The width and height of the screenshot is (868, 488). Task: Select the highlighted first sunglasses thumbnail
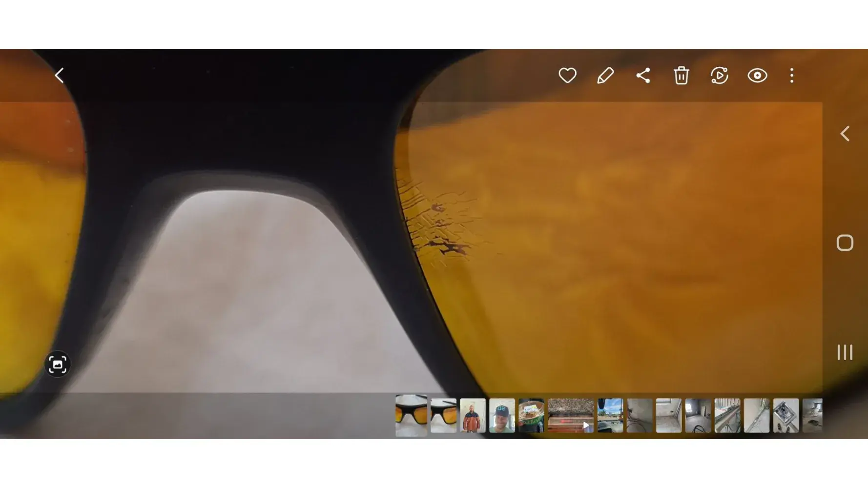[411, 415]
